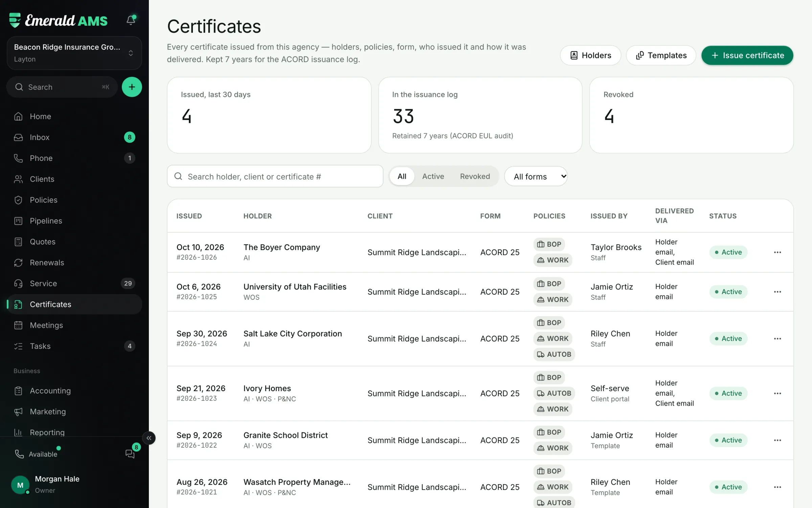Open row actions for Salt Lake City Corporation
This screenshot has height=508, width=812.
pyautogui.click(x=777, y=339)
